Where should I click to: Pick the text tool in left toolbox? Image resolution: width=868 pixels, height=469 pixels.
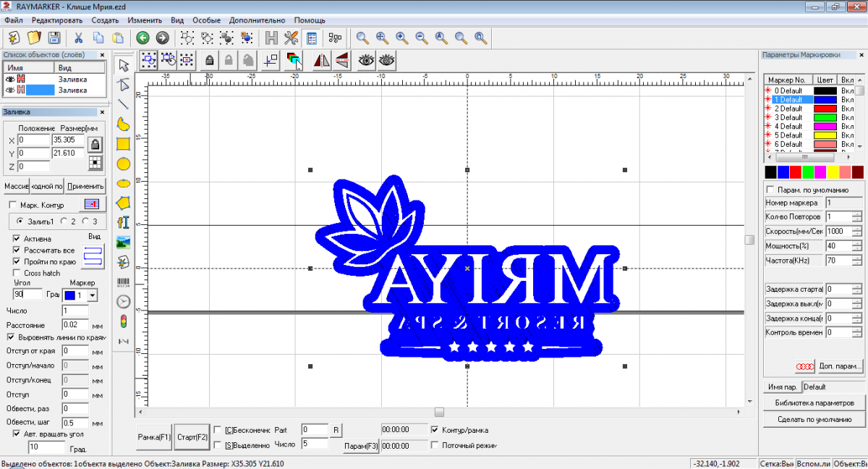(124, 223)
